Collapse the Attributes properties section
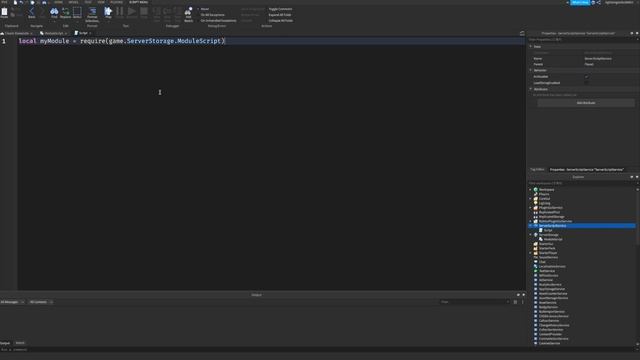640x360 pixels. [531, 89]
